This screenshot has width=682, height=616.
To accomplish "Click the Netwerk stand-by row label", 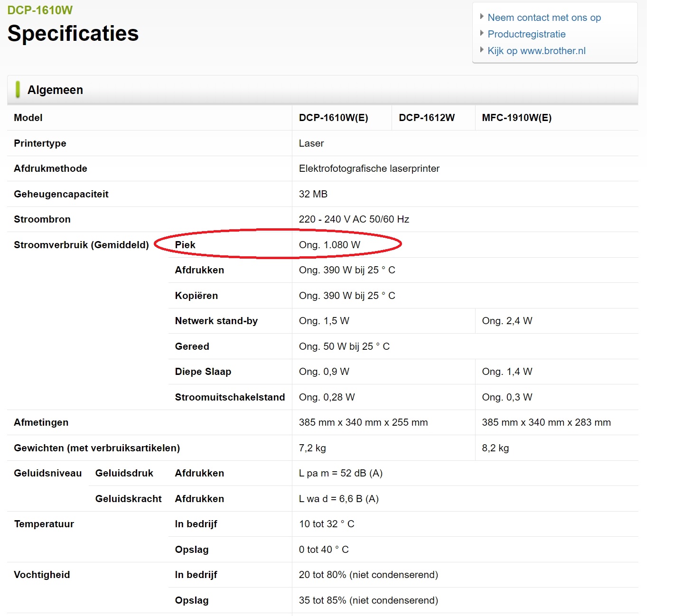I will click(216, 321).
